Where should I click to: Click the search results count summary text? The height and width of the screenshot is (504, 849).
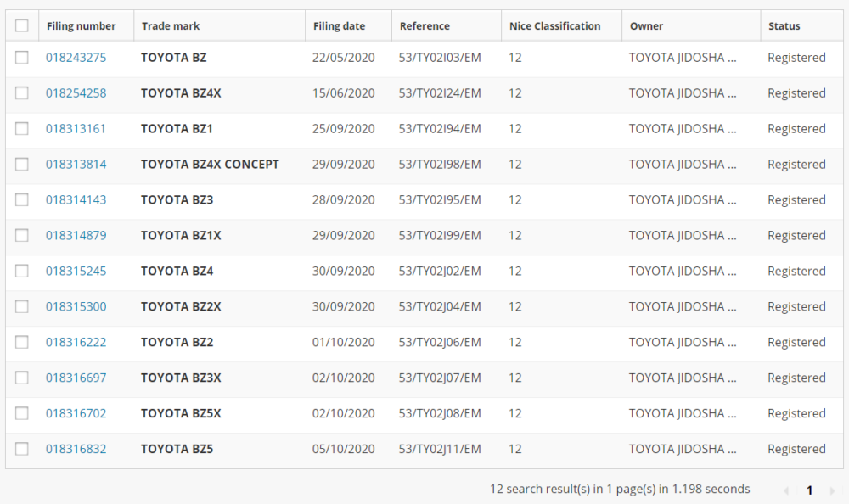(x=620, y=489)
